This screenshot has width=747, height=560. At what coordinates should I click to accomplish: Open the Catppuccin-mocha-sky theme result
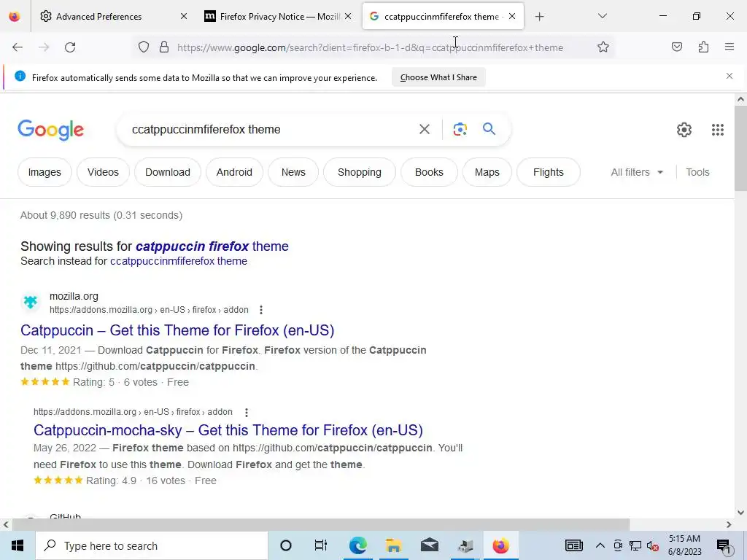click(x=228, y=430)
